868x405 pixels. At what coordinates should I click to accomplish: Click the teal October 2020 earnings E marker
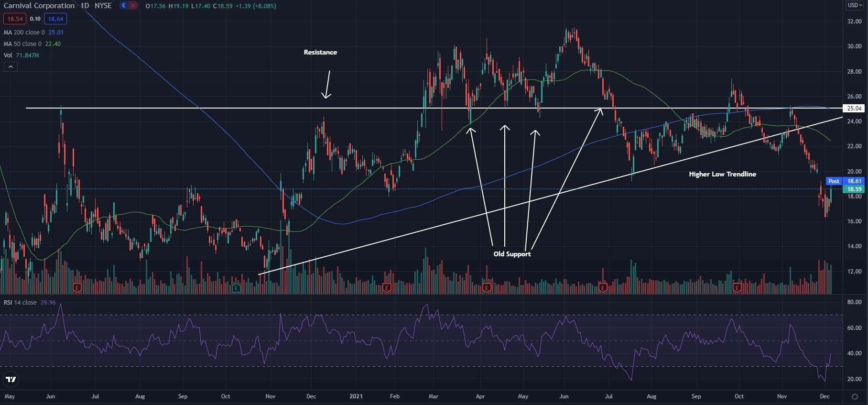pyautogui.click(x=236, y=288)
